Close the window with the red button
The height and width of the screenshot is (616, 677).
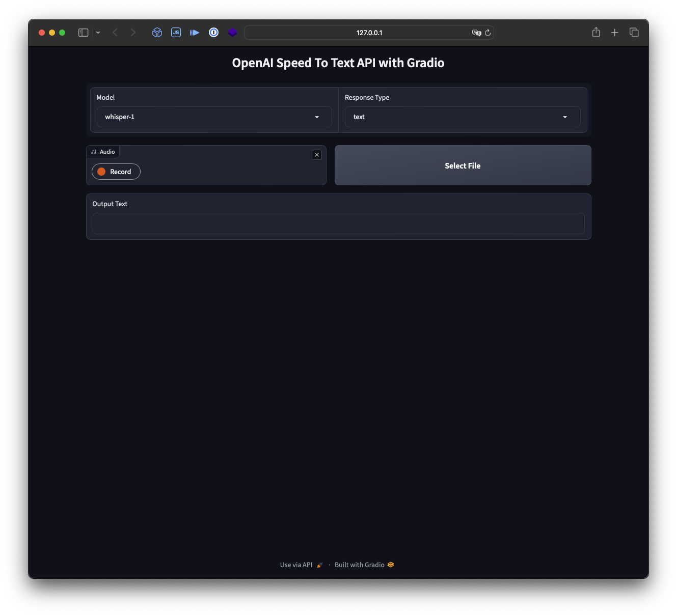click(42, 33)
